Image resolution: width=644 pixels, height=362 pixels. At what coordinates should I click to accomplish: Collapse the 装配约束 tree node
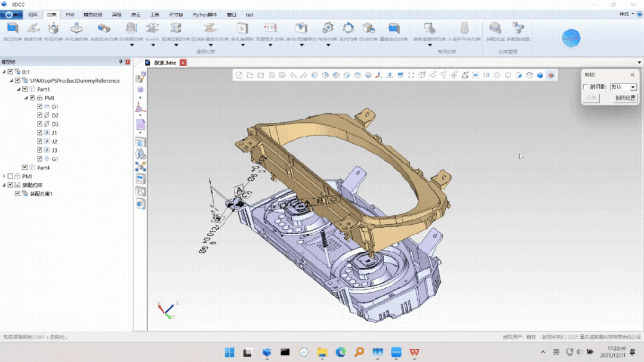pos(4,185)
